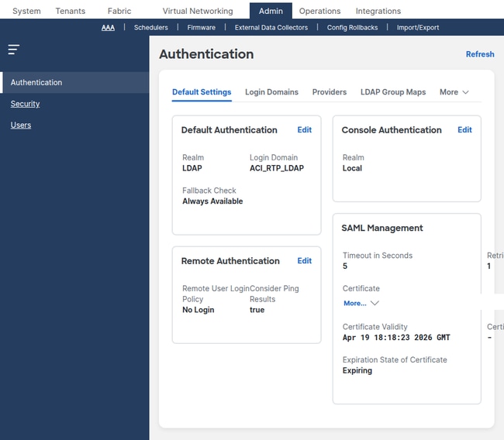The image size is (504, 440).
Task: Click the Default Authentication card title
Action: (230, 130)
